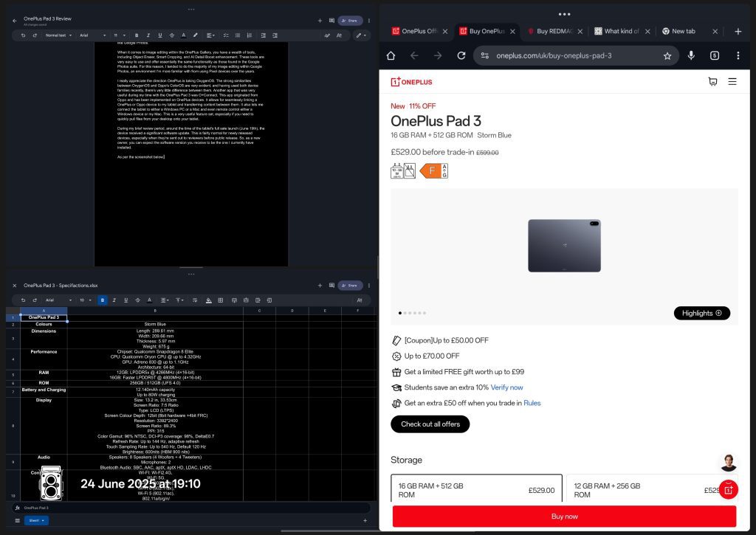
Task: Open the Chrome tab switcher showing 5
Action: point(715,55)
